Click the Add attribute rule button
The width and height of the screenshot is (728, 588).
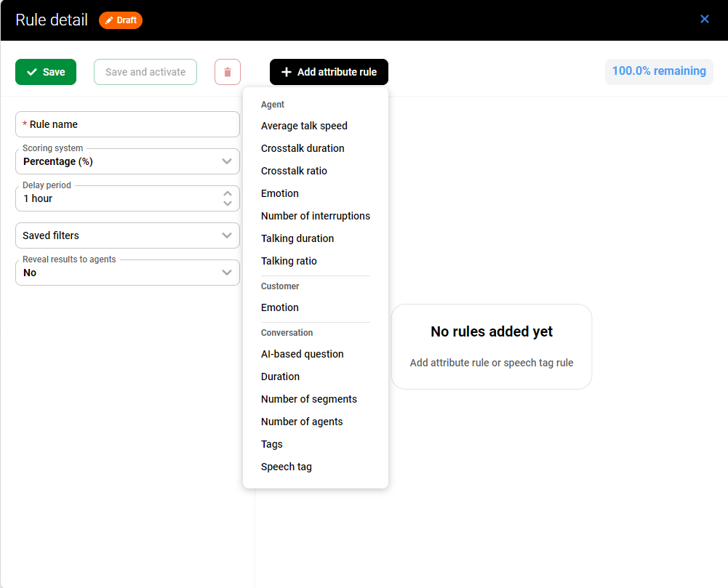[329, 72]
